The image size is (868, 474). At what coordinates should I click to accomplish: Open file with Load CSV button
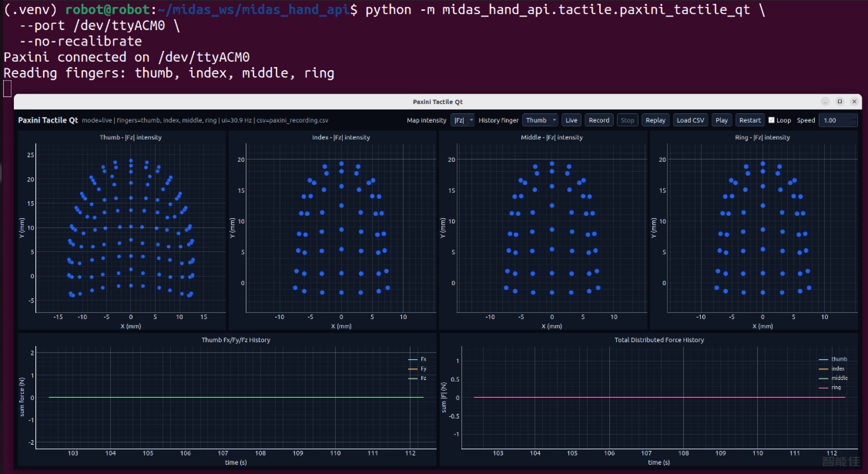[690, 120]
